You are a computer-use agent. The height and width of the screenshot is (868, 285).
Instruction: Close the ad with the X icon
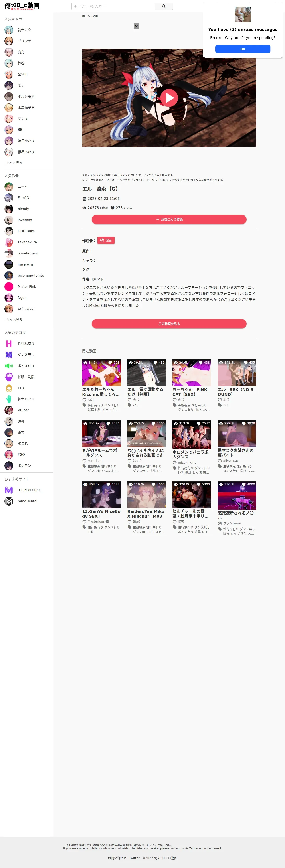pos(136,26)
